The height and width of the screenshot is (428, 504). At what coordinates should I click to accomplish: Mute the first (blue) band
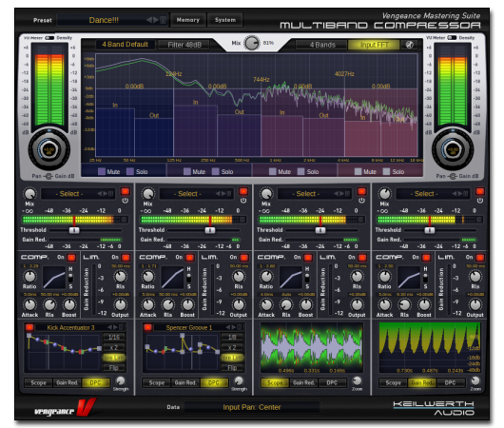[102, 171]
